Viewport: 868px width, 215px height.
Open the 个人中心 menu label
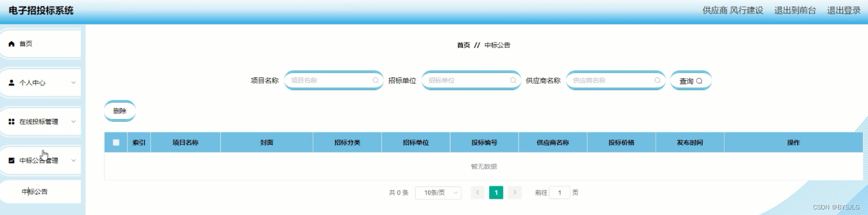pyautogui.click(x=32, y=82)
